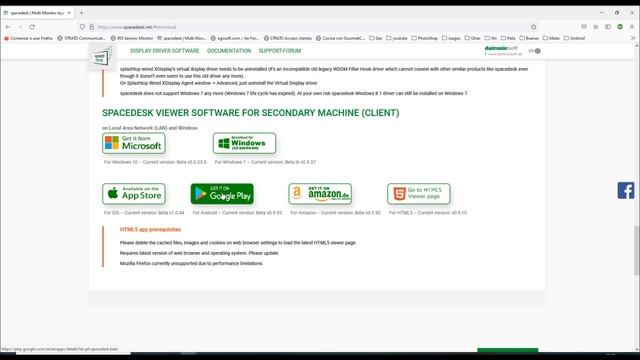This screenshot has height=360, width=640.
Task: Click the tracking protection shield icon
Action: coord(82,27)
